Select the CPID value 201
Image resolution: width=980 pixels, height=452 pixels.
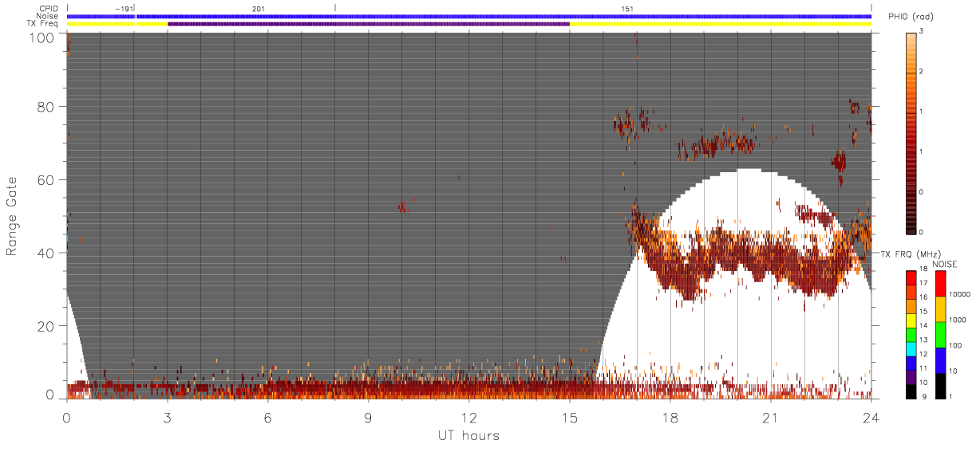pyautogui.click(x=258, y=8)
